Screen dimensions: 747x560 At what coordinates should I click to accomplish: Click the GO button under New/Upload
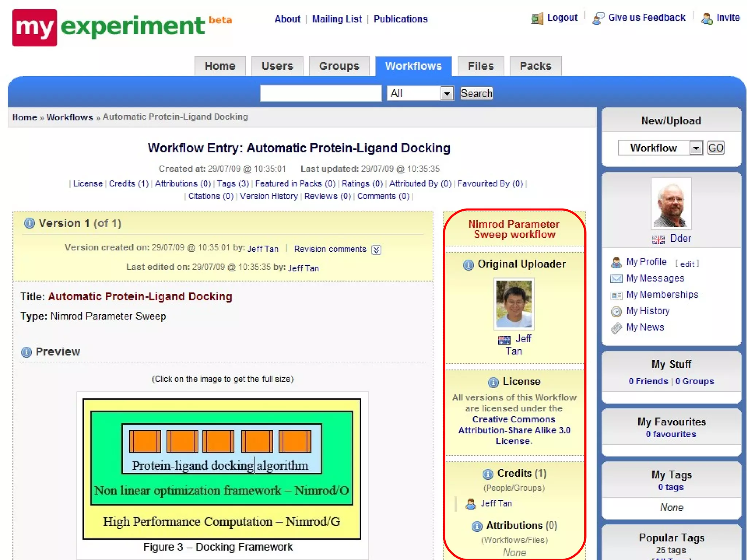[x=716, y=148]
